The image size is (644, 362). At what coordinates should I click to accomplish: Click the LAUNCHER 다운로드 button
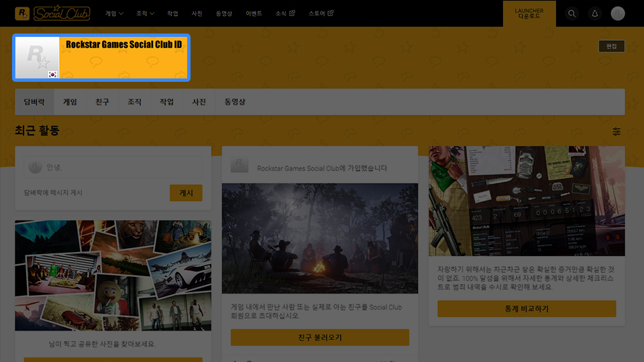[529, 13]
